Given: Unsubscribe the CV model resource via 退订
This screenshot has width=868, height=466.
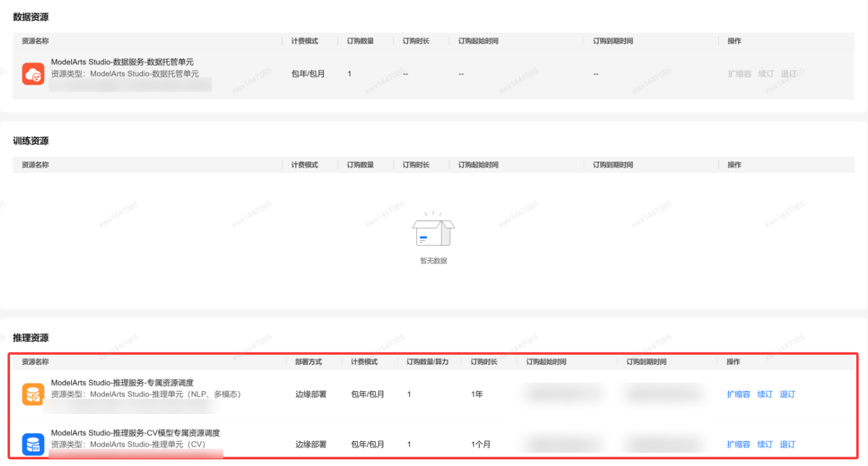Looking at the screenshot, I should [787, 444].
